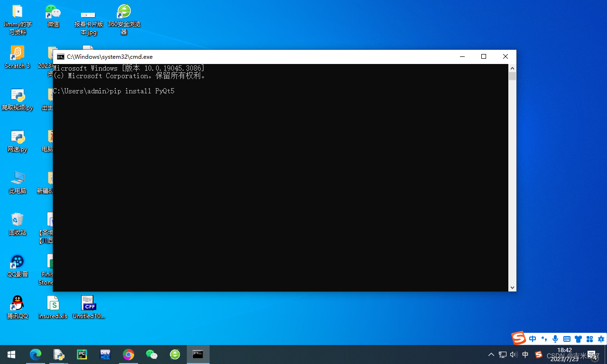Image resolution: width=607 pixels, height=364 pixels.
Task: Click the cmd.exe taskbar button
Action: click(198, 355)
